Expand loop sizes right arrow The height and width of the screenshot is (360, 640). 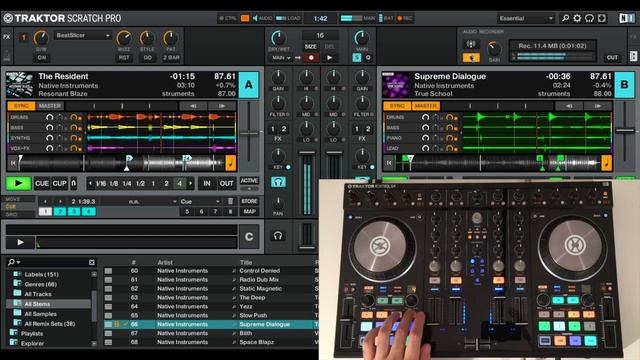coord(191,184)
